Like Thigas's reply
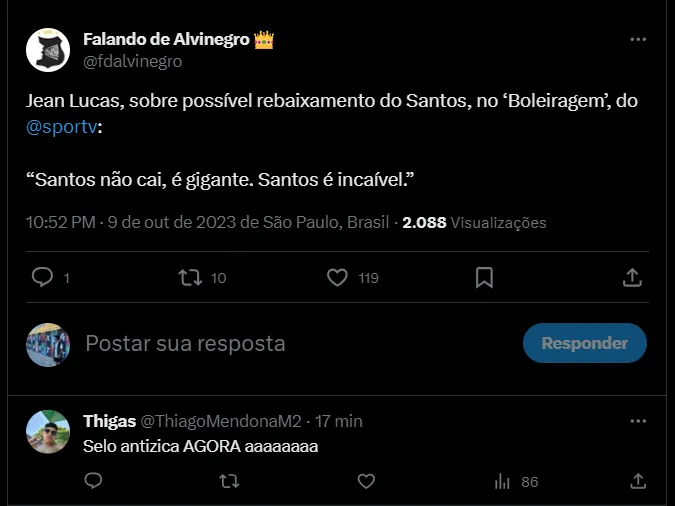This screenshot has height=506, width=675. (366, 481)
